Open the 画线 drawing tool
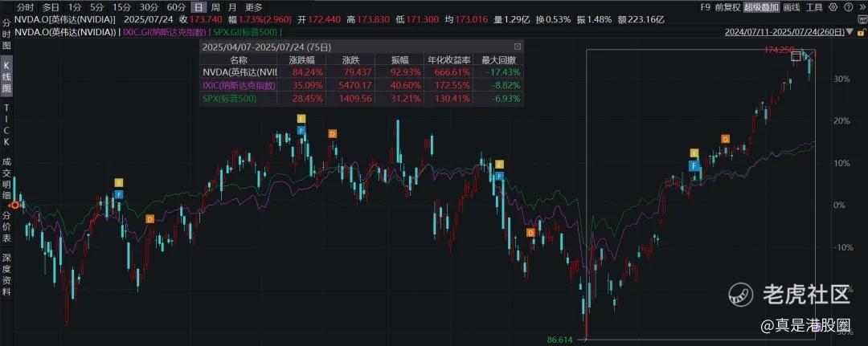868x346 pixels. [792, 7]
